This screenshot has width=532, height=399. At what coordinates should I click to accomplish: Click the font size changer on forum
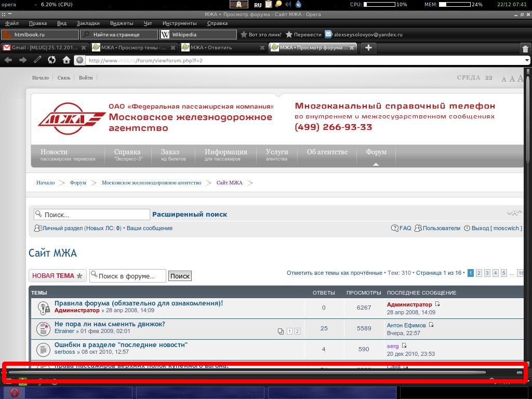click(x=514, y=213)
